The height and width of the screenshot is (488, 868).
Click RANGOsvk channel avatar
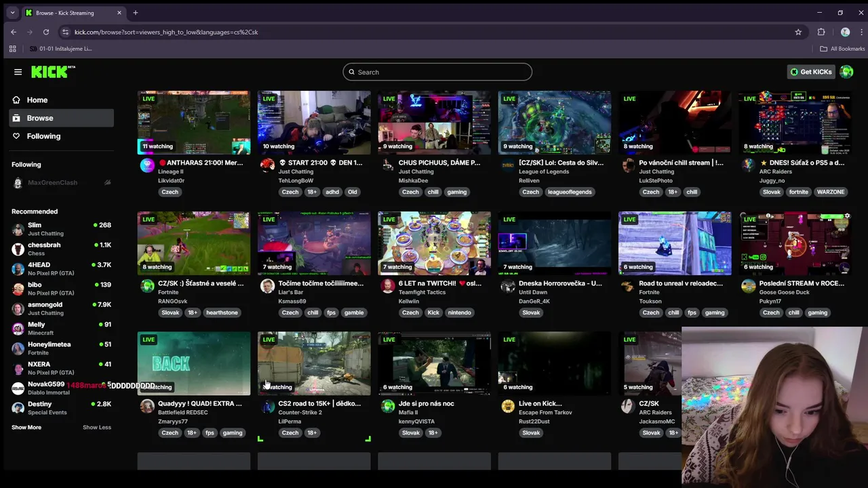point(147,285)
